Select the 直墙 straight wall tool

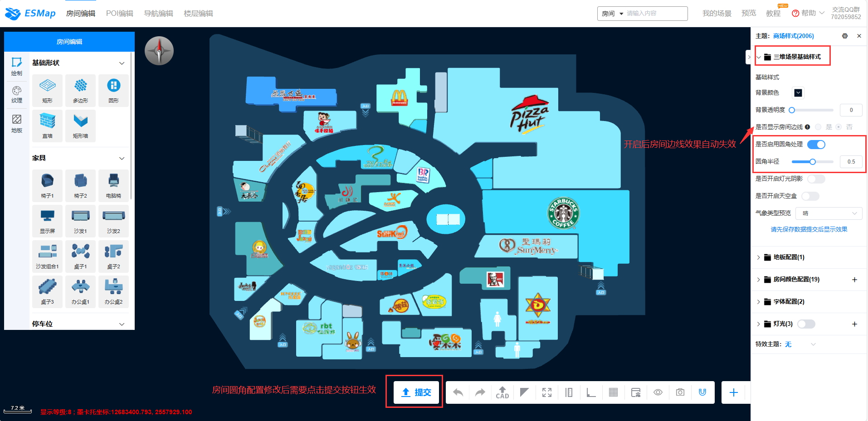(x=47, y=126)
